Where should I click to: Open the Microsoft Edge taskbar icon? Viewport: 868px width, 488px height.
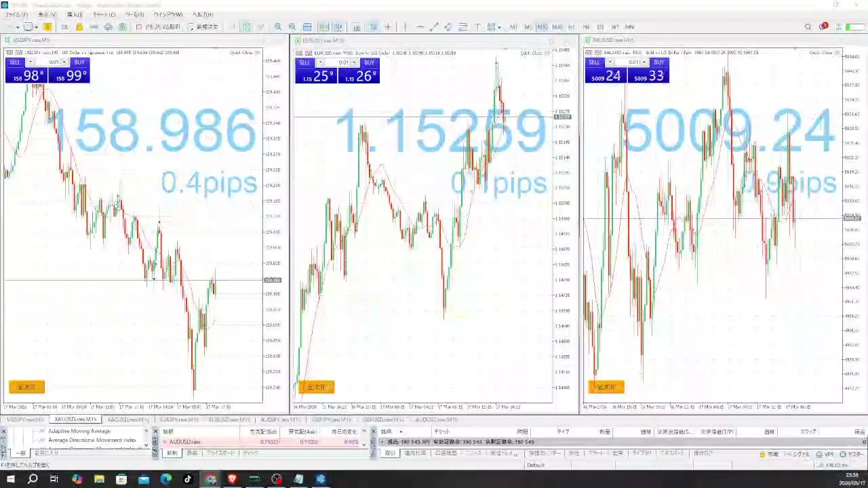pos(166,479)
